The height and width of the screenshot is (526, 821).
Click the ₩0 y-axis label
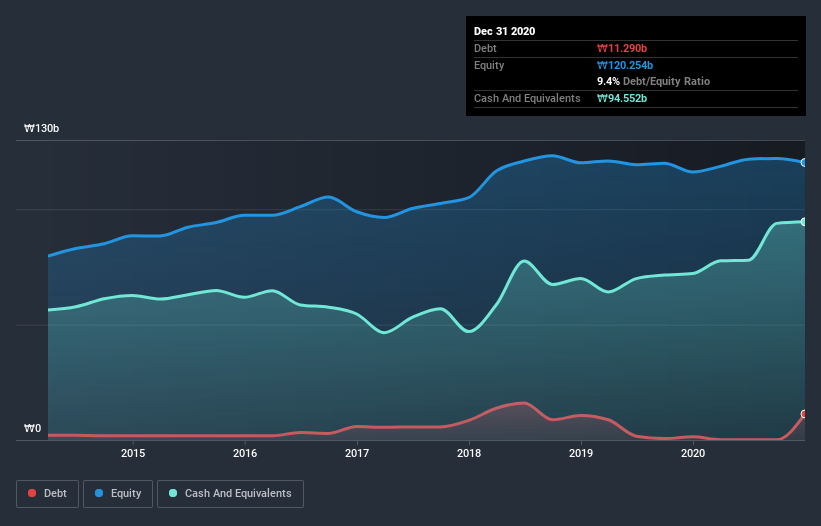point(32,428)
